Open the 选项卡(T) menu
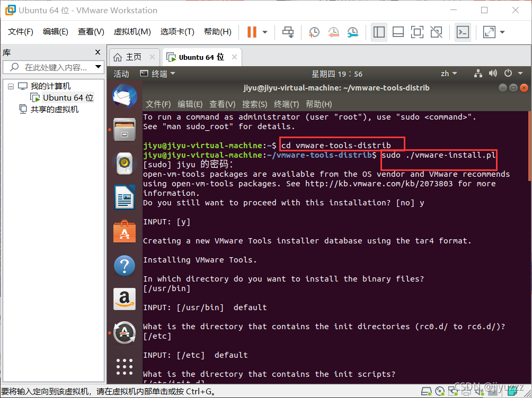532x398 pixels. tap(177, 32)
